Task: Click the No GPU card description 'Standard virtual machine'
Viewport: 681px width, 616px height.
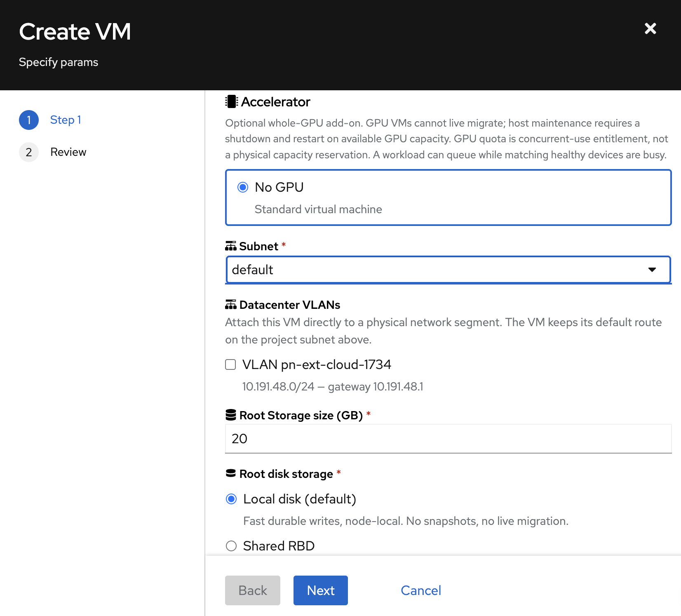Action: pyautogui.click(x=318, y=209)
